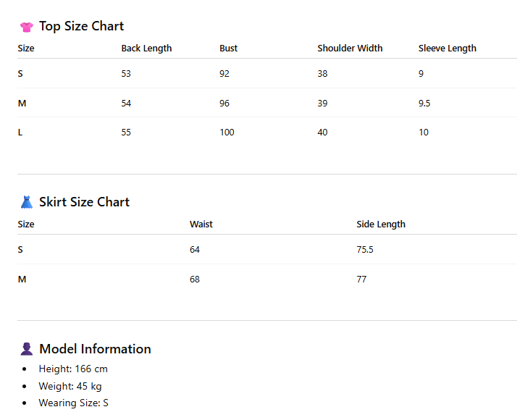Click the pink t-shirt icon
Image resolution: width=517 pixels, height=420 pixels.
(x=26, y=27)
